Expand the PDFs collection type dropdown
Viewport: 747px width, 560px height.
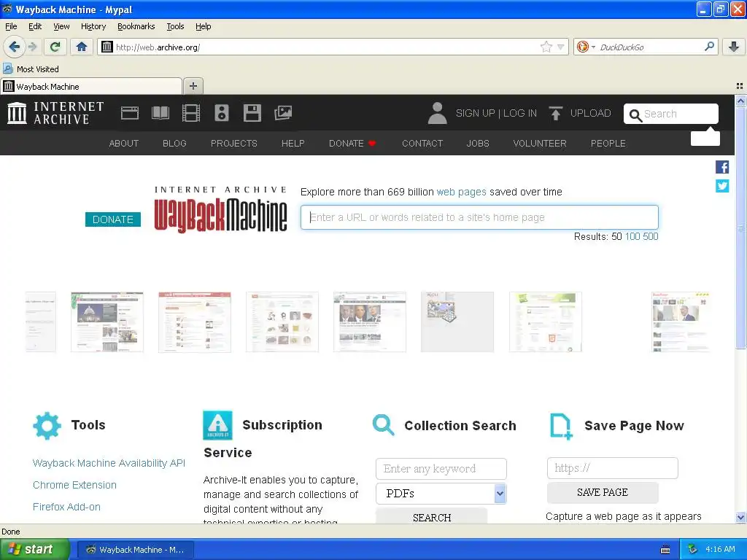[x=500, y=494]
